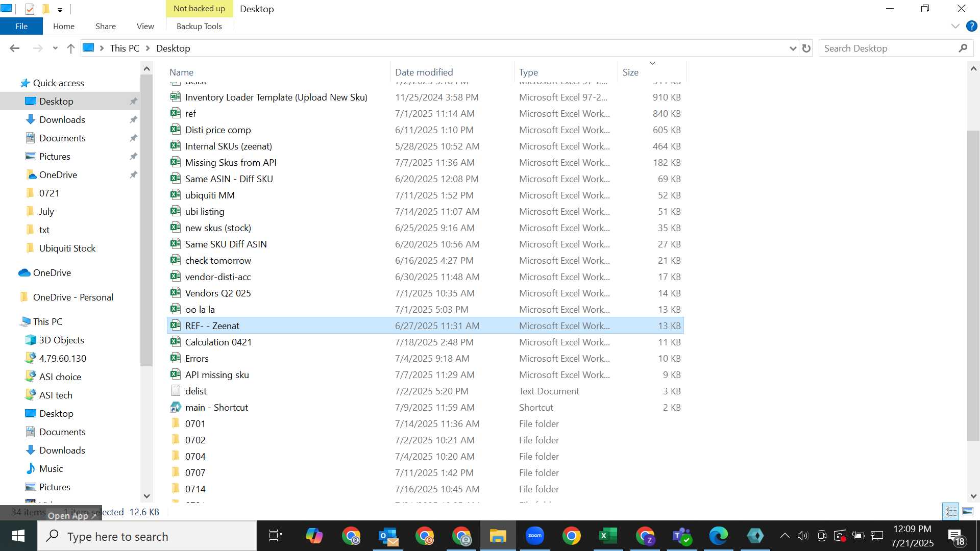Open Outlook from taskbar
This screenshot has height=551, width=980.
coord(388,536)
